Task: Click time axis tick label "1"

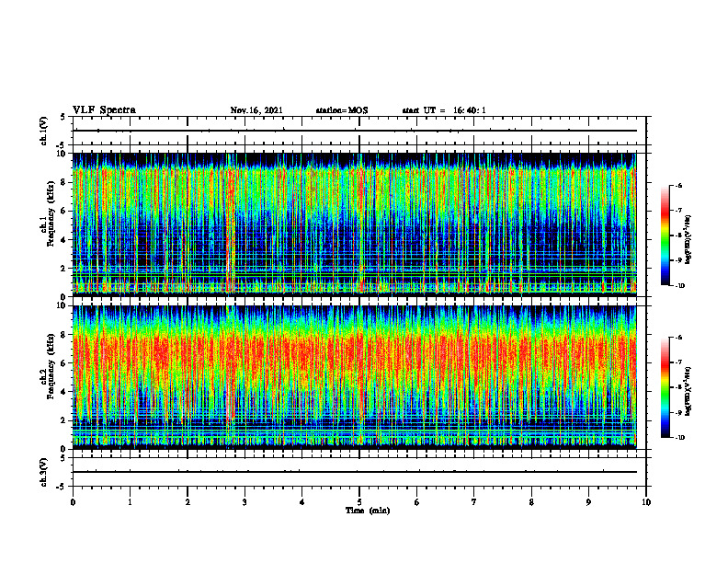Action: tap(130, 502)
